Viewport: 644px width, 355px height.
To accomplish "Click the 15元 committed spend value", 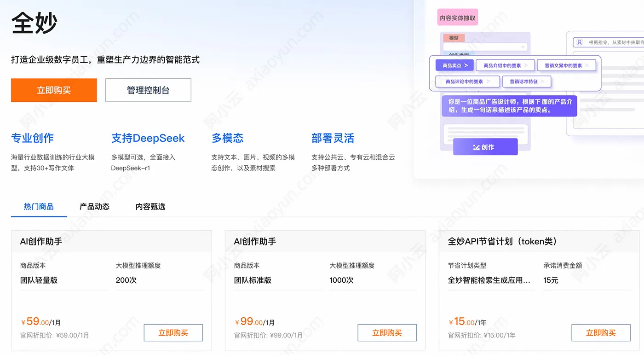I will click(551, 280).
